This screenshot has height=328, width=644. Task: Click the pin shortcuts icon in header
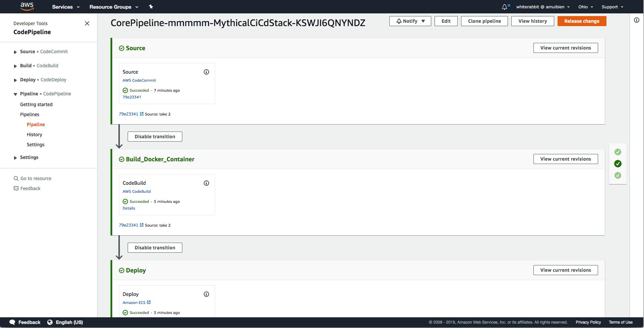coord(151,7)
